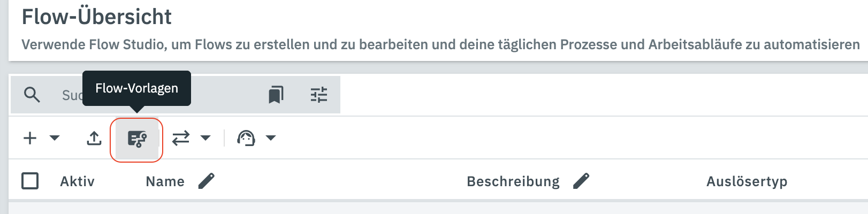This screenshot has height=214, width=868.
Task: Click the Beschreibung column header
Action: [513, 182]
